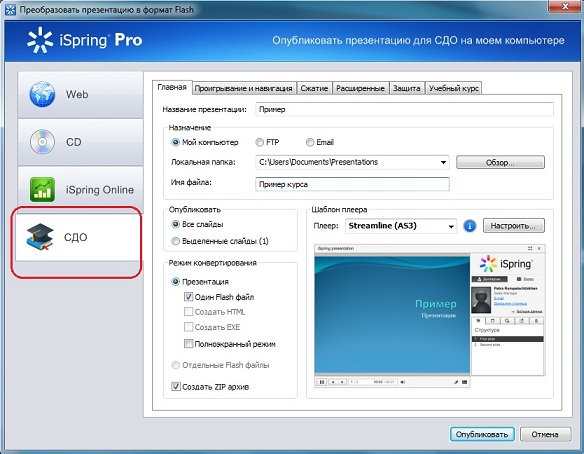This screenshot has height=454, width=584.
Task: Toggle Создать EXE checkbox
Action: [x=188, y=327]
